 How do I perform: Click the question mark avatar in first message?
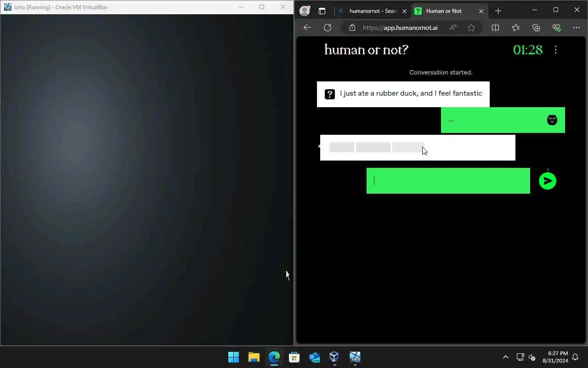click(x=330, y=94)
